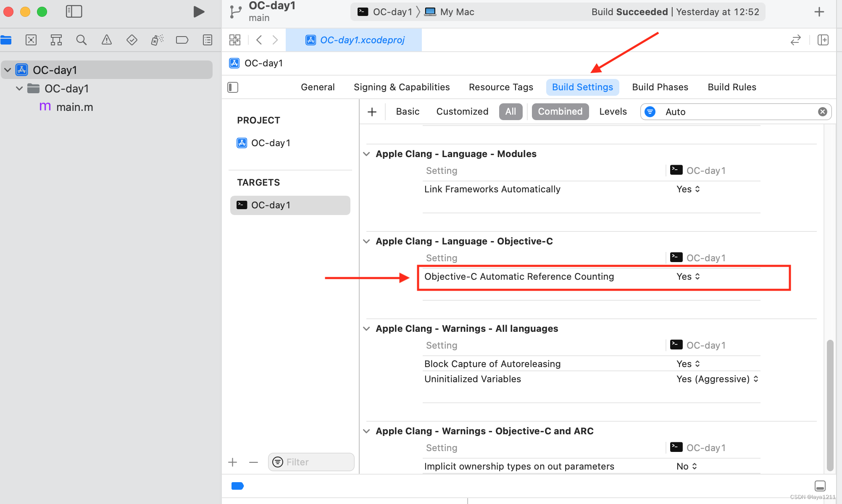Change Implicit ownership types value
The width and height of the screenshot is (842, 504).
(687, 467)
